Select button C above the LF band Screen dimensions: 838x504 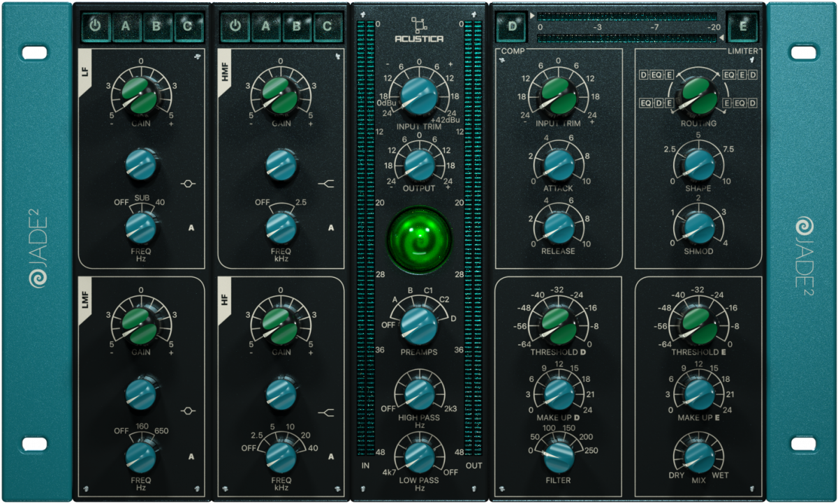[188, 27]
